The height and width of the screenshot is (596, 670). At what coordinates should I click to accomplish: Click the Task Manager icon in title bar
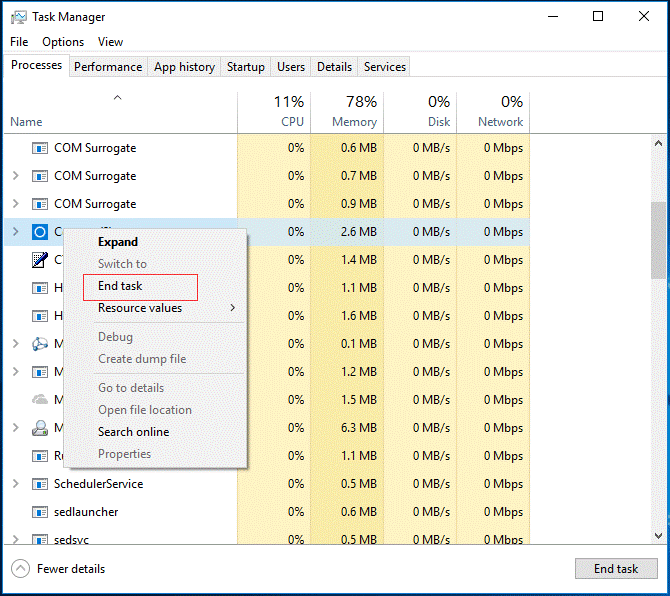click(17, 16)
